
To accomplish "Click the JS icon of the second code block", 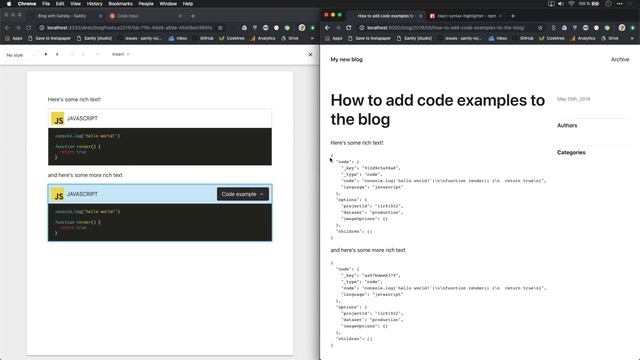I will (x=58, y=194).
